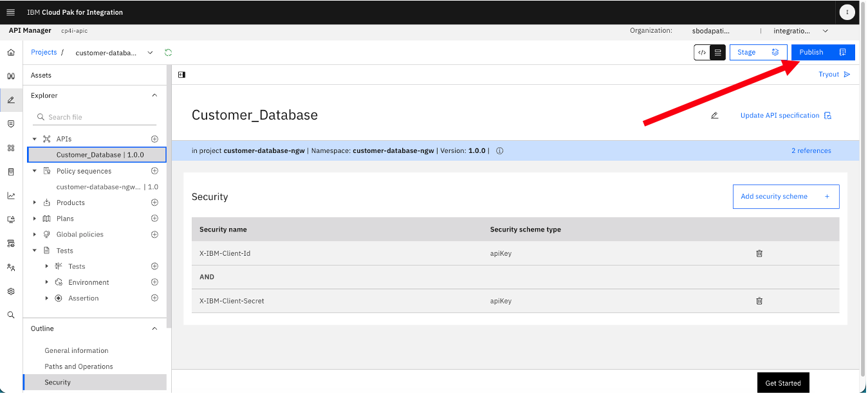Screen dimensions: 868x396
Task: Click the Publish button
Action: point(823,53)
